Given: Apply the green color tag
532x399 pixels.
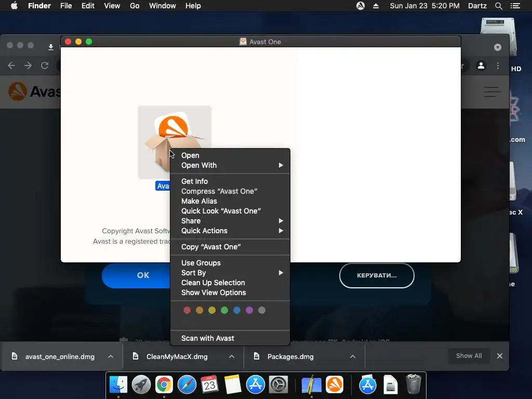Looking at the screenshot, I should click(224, 310).
